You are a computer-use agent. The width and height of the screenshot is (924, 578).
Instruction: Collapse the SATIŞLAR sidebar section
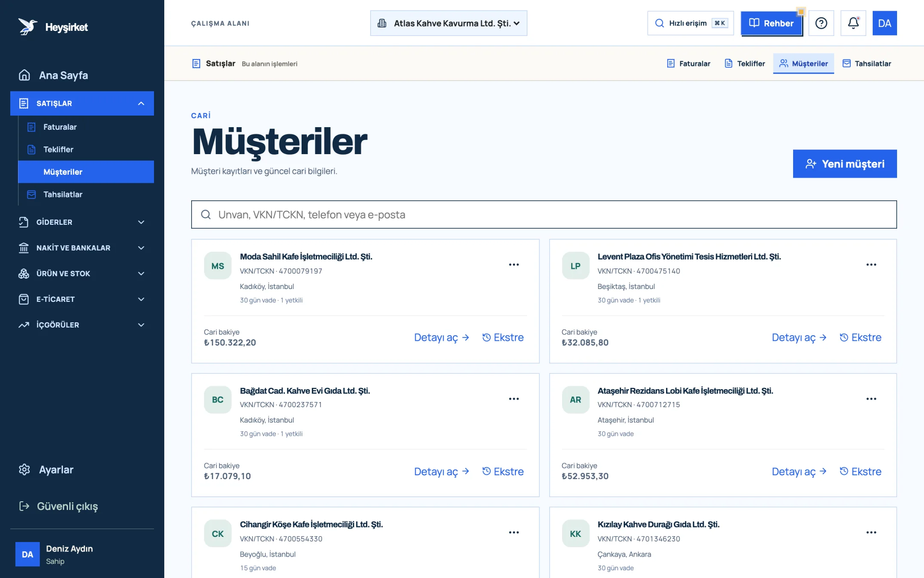82,103
